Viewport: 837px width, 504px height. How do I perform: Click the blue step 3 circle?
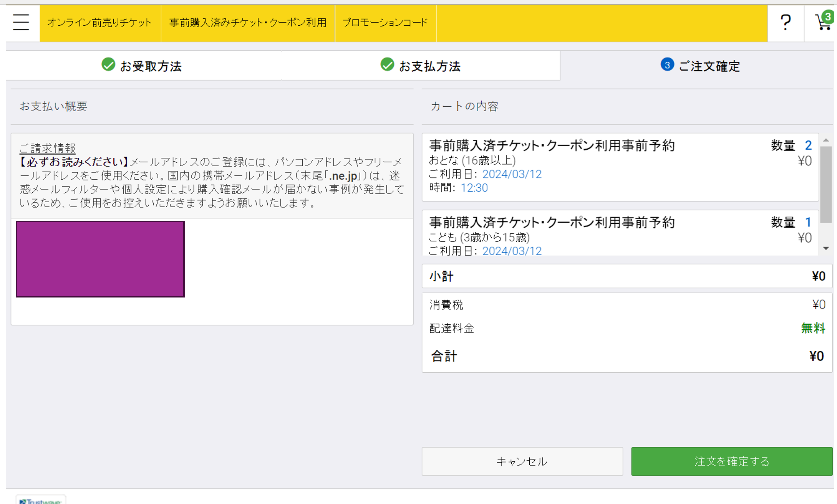(x=667, y=64)
